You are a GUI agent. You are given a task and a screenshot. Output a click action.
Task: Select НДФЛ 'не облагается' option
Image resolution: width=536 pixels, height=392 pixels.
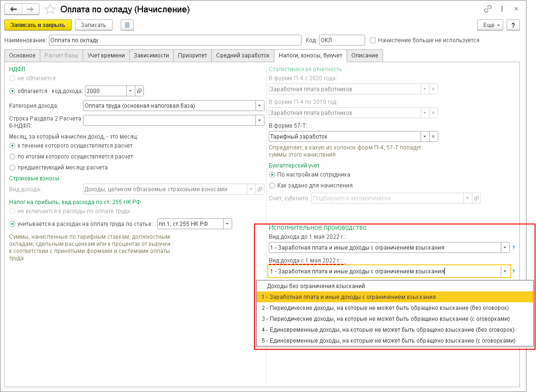12,78
